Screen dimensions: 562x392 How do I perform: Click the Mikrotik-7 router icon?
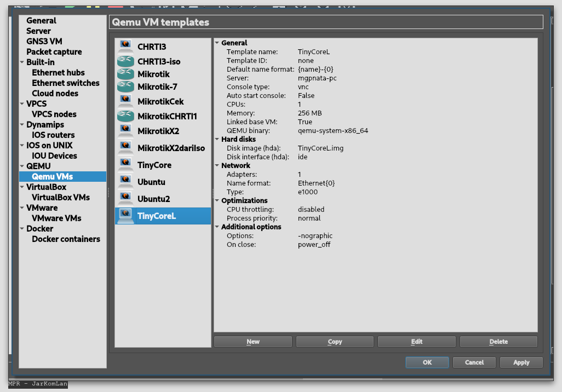pos(125,87)
